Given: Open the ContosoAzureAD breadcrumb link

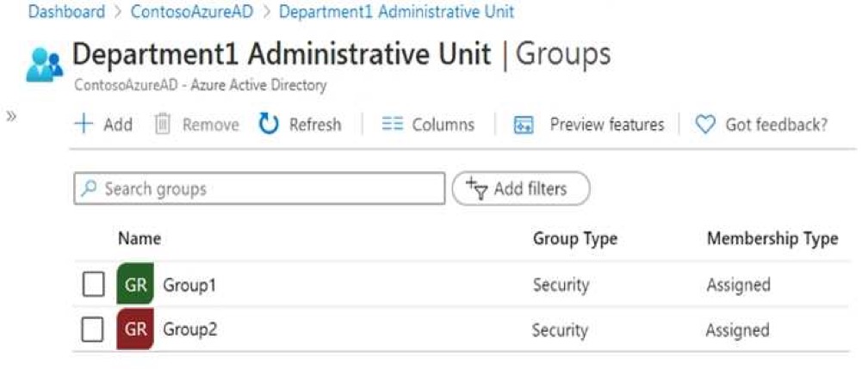Looking at the screenshot, I should pos(193,12).
